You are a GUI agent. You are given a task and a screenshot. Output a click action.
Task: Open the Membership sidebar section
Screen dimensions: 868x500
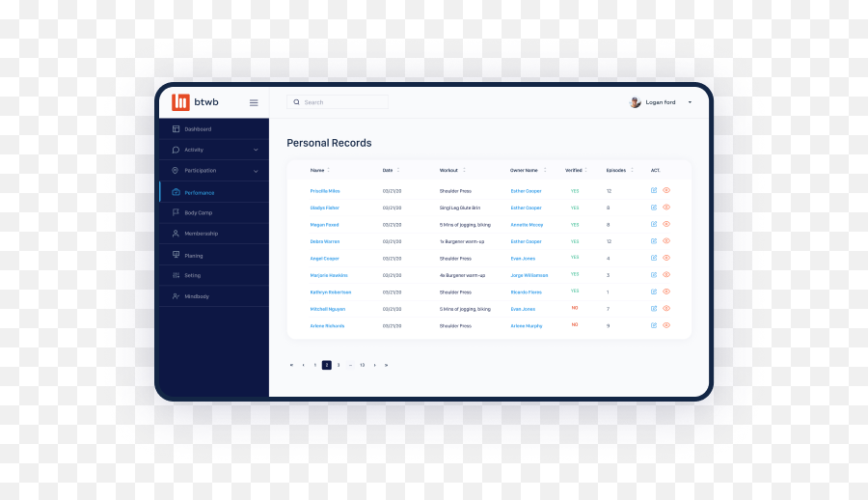pyautogui.click(x=214, y=234)
